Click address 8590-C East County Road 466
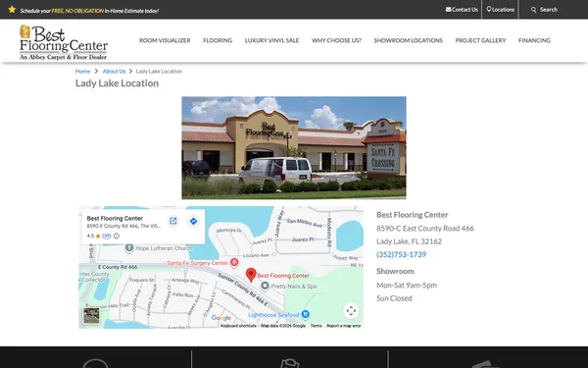 click(425, 229)
